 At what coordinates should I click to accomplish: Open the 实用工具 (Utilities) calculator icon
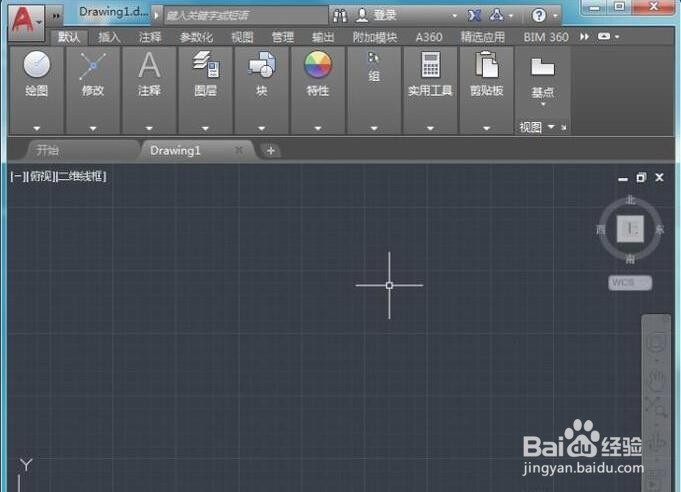click(x=430, y=65)
